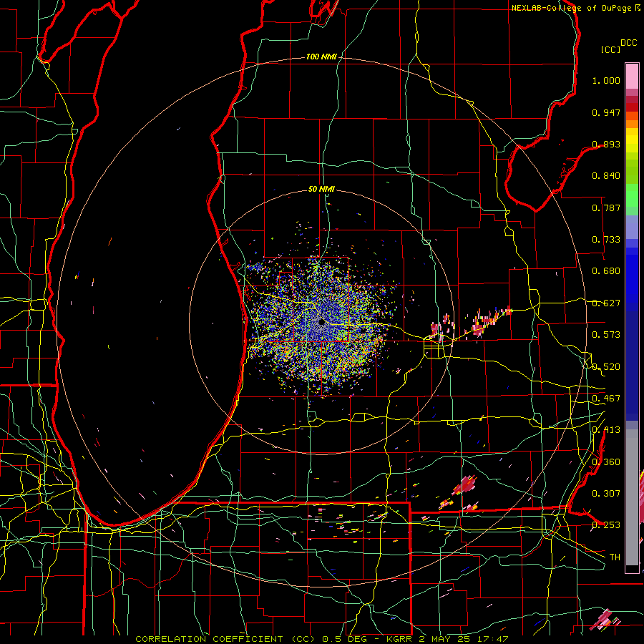Click the KGRR station identifier in caption

click(x=399, y=639)
